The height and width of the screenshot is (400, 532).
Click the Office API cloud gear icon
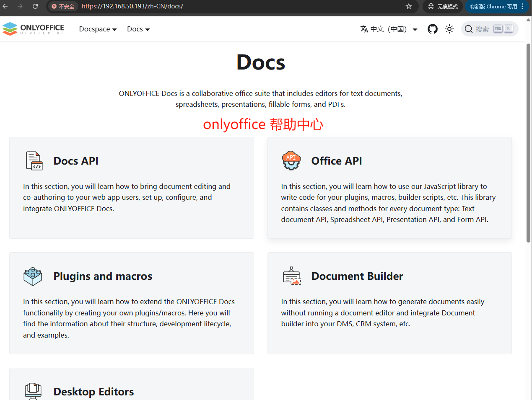pyautogui.click(x=291, y=161)
